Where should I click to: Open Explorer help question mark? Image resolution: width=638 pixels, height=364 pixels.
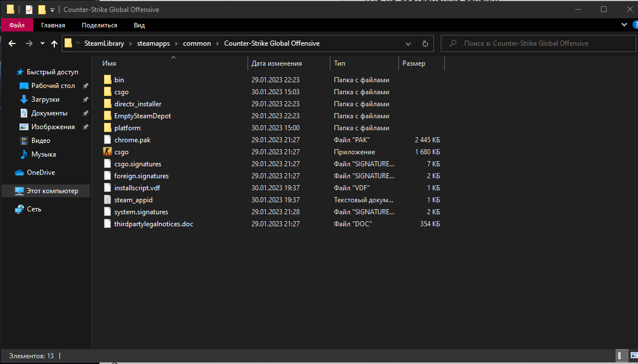(635, 25)
